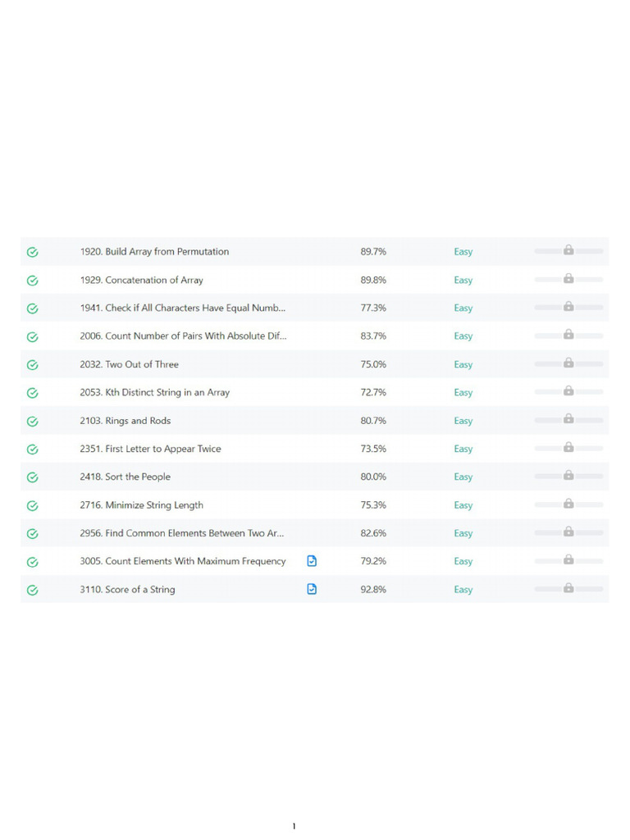630x840 pixels.
Task: Open problem 2006. Count Number of Pairs
Action: (x=183, y=336)
